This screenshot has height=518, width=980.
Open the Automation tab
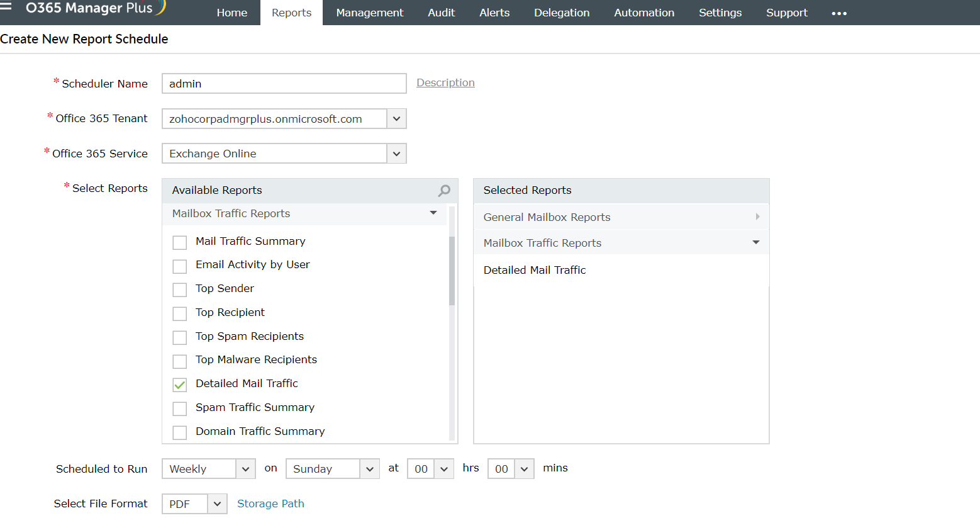[644, 13]
